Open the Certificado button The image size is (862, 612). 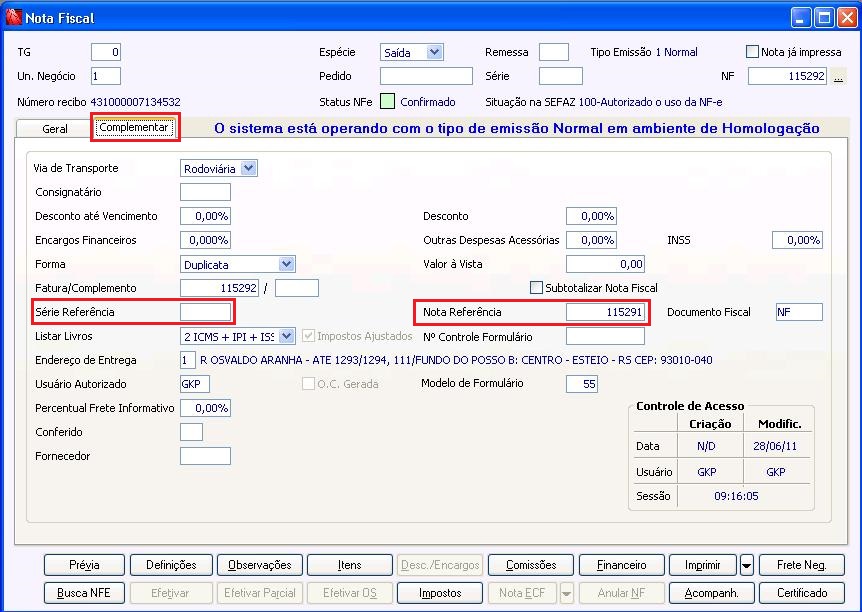tap(802, 593)
